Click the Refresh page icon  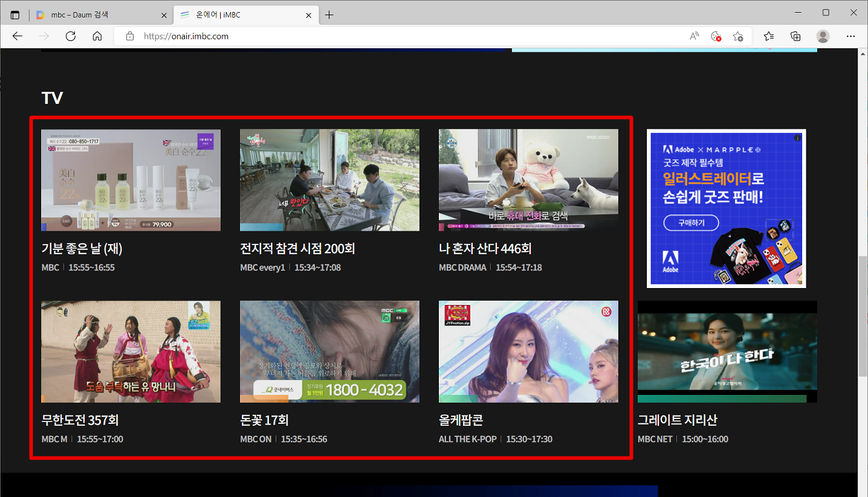(71, 36)
